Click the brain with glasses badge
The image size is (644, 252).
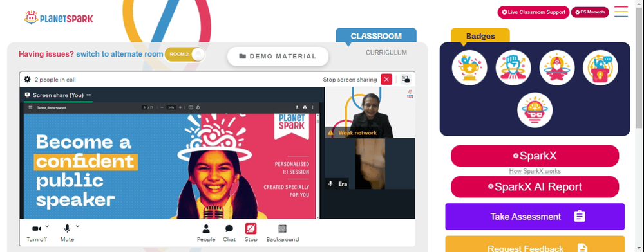[535, 110]
